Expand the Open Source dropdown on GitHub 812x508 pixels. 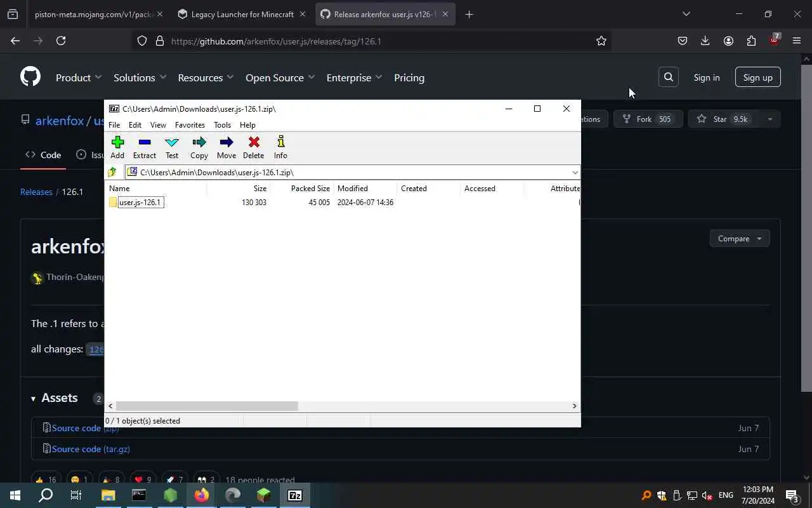pyautogui.click(x=280, y=77)
